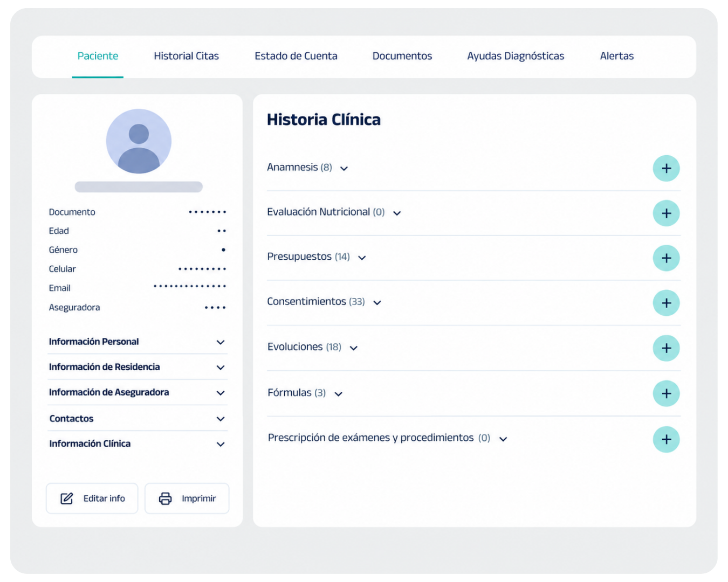Click the masked Aseguradora value
This screenshot has width=728, height=582.
215,308
